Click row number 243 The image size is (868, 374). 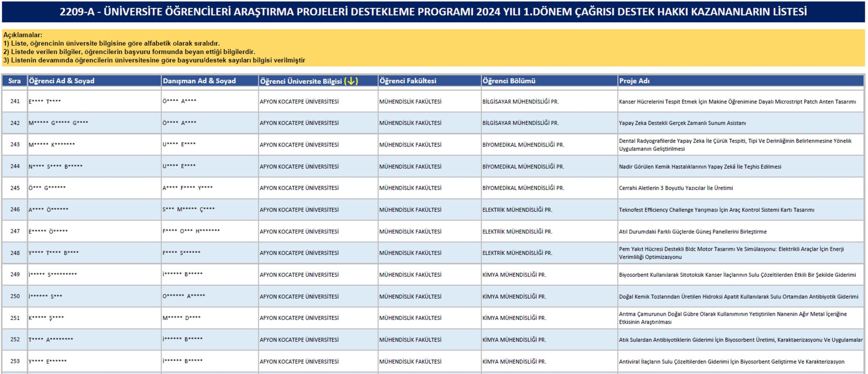point(15,144)
